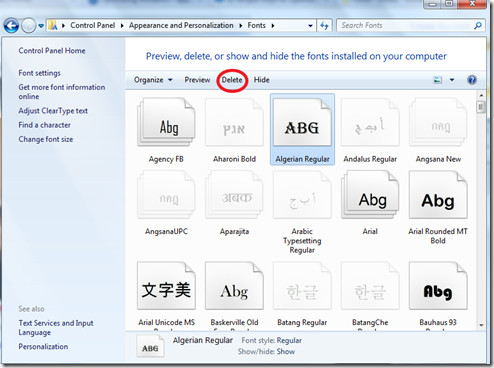Click the scroll down arrow of font list
Screen dimensions: 494x368
coord(481,325)
